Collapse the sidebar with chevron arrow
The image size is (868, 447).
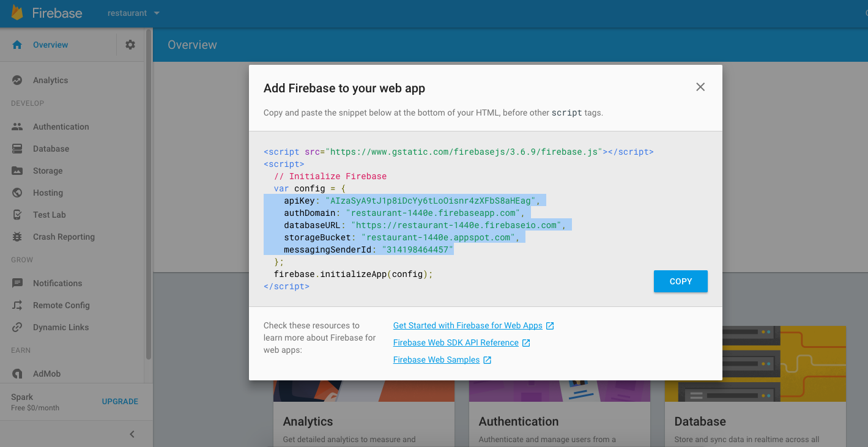click(x=132, y=434)
